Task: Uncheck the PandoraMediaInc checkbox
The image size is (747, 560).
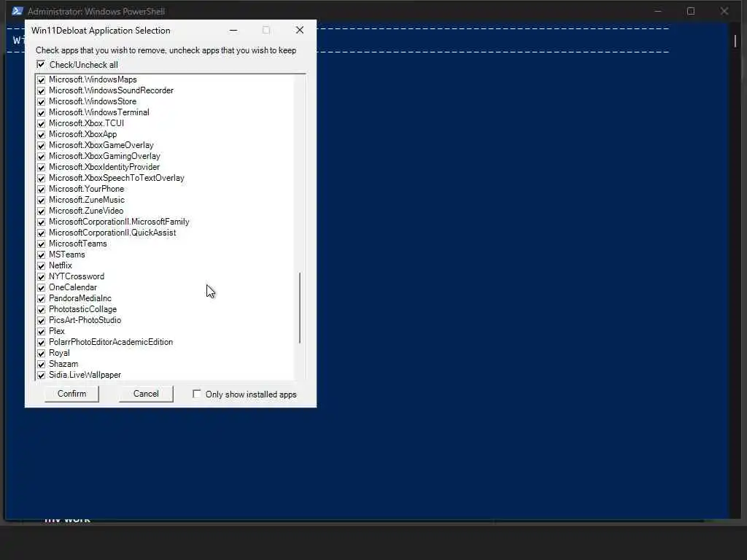Action: 42,299
